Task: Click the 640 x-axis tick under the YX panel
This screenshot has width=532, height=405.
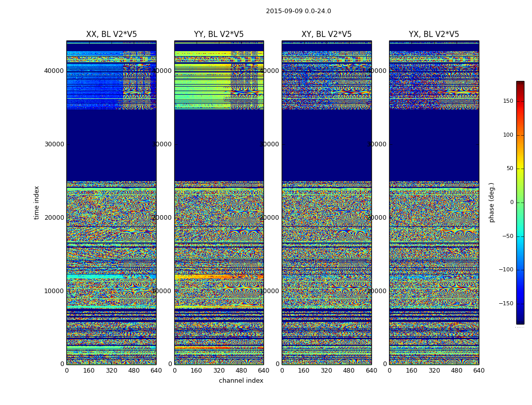Action: [x=479, y=371]
